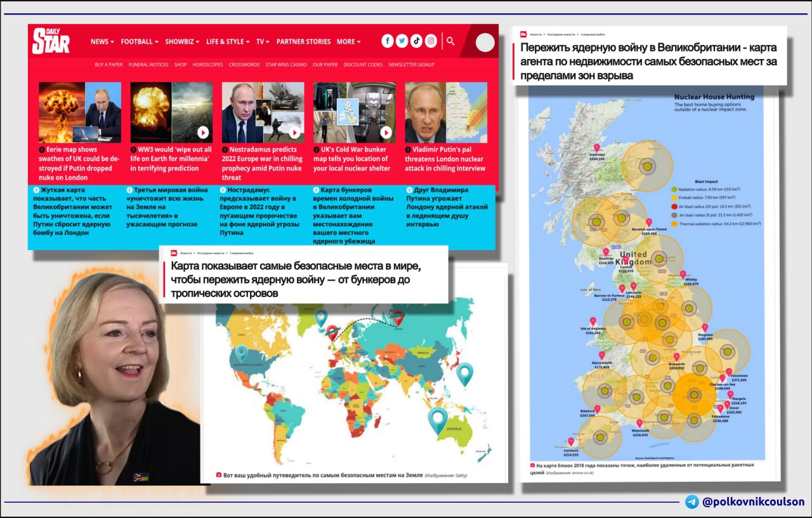
Task: Select the Bideford map pin
Action: click(596, 409)
